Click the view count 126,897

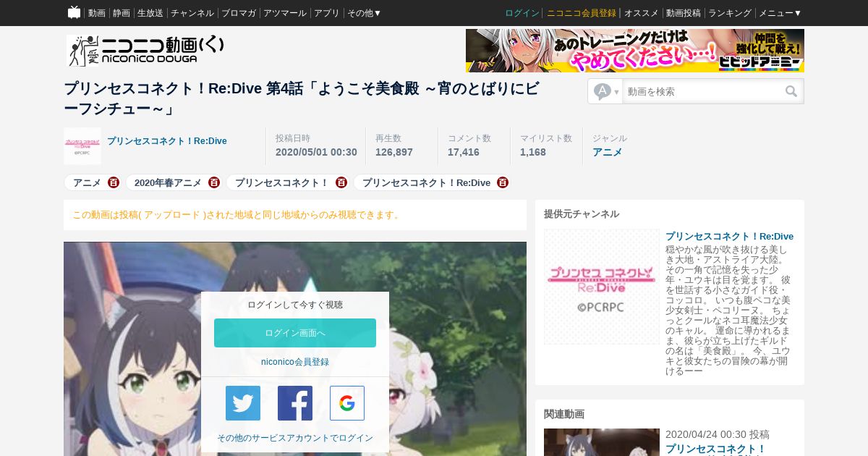pos(394,152)
